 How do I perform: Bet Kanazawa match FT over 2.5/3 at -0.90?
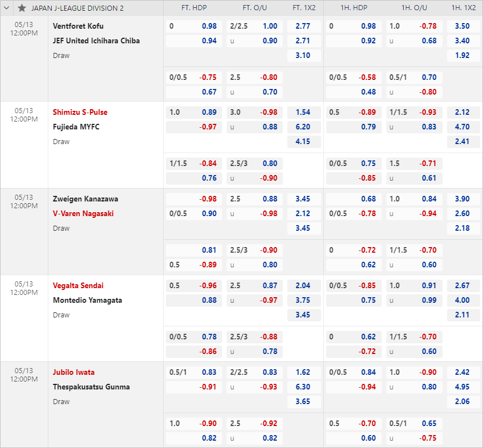coord(255,250)
